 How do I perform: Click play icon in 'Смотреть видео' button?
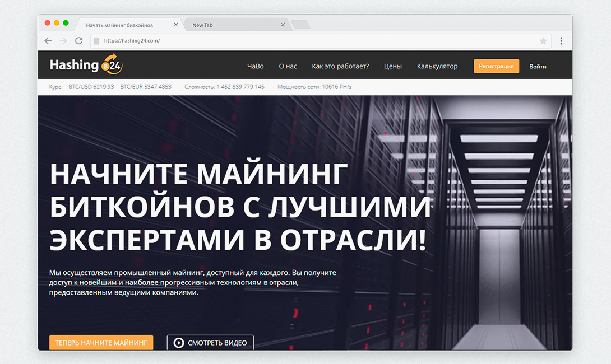coord(178,343)
